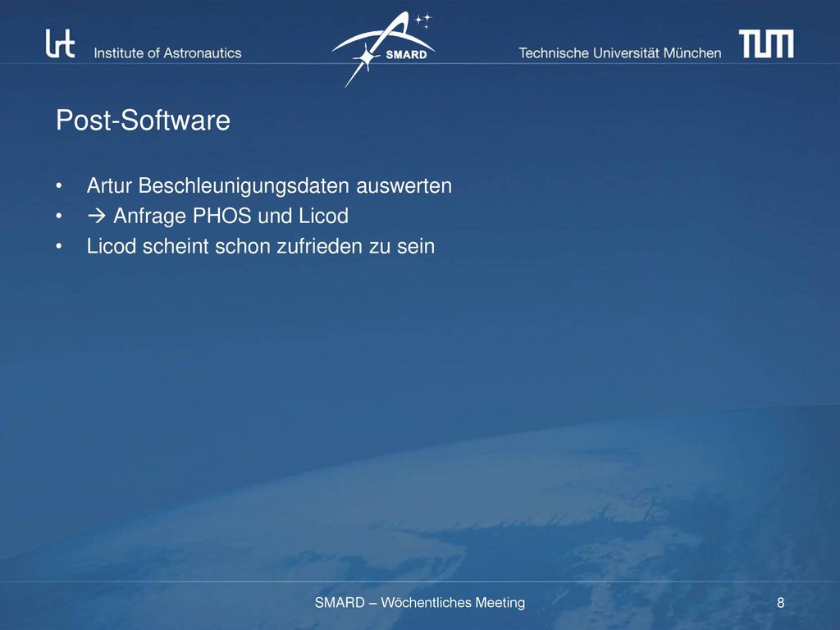
Task: Click bullet 'Licod scheint schon zufrieden zu sein'
Action: coord(261,246)
